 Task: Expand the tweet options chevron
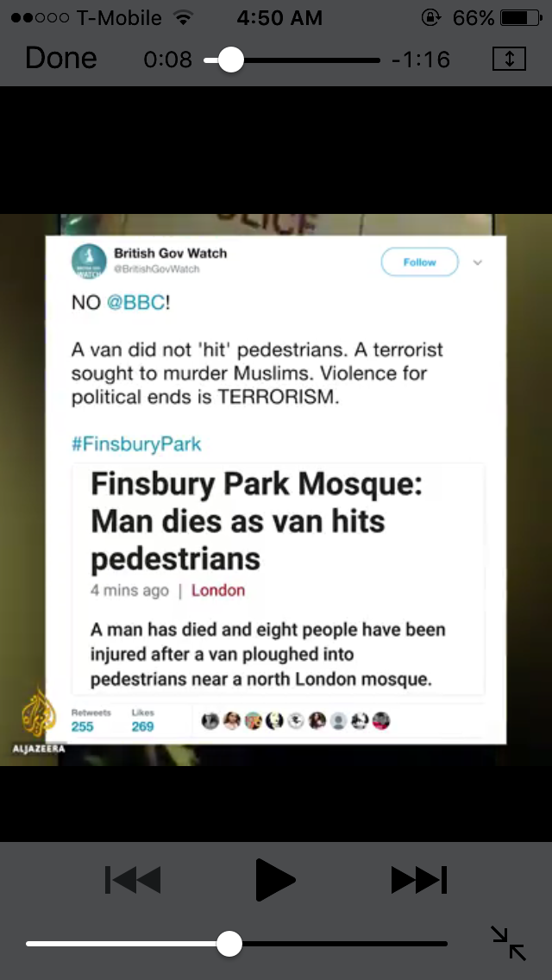478,262
